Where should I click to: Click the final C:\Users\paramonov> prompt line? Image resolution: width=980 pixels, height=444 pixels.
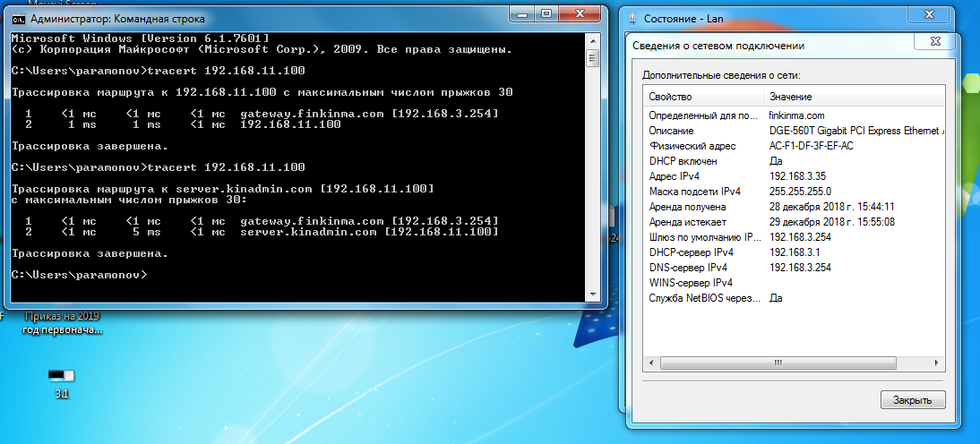point(80,275)
